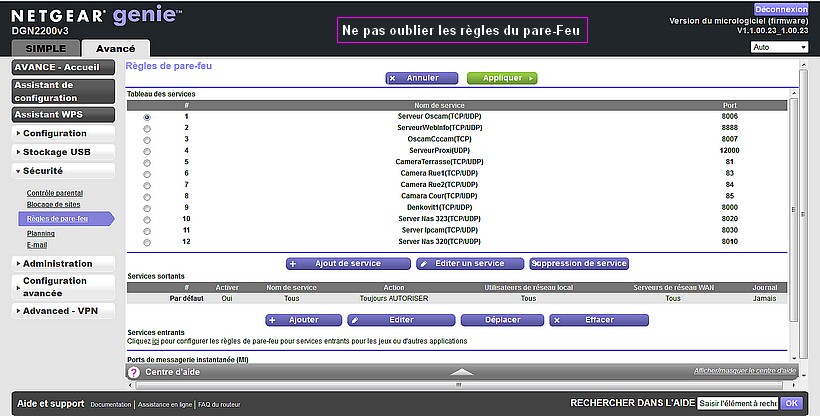Click the up arrow in help center bar
The image size is (820, 416).
point(460,371)
